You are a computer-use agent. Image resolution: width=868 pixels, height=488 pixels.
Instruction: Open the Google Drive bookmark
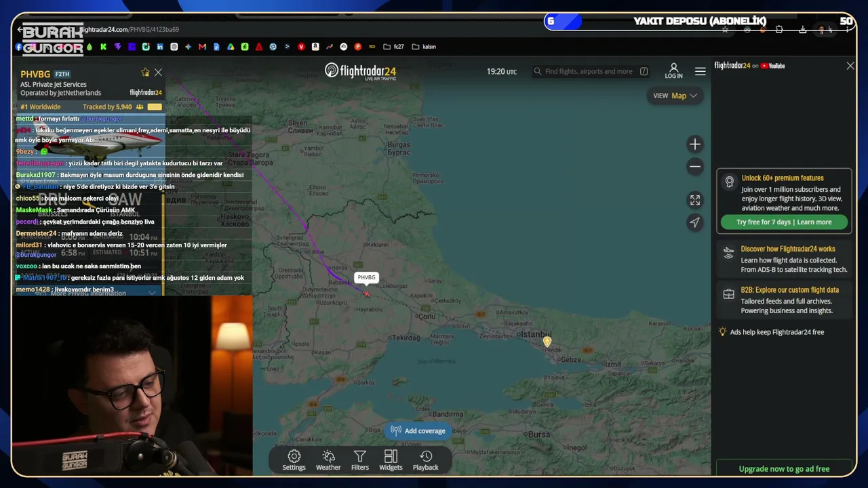coord(231,47)
